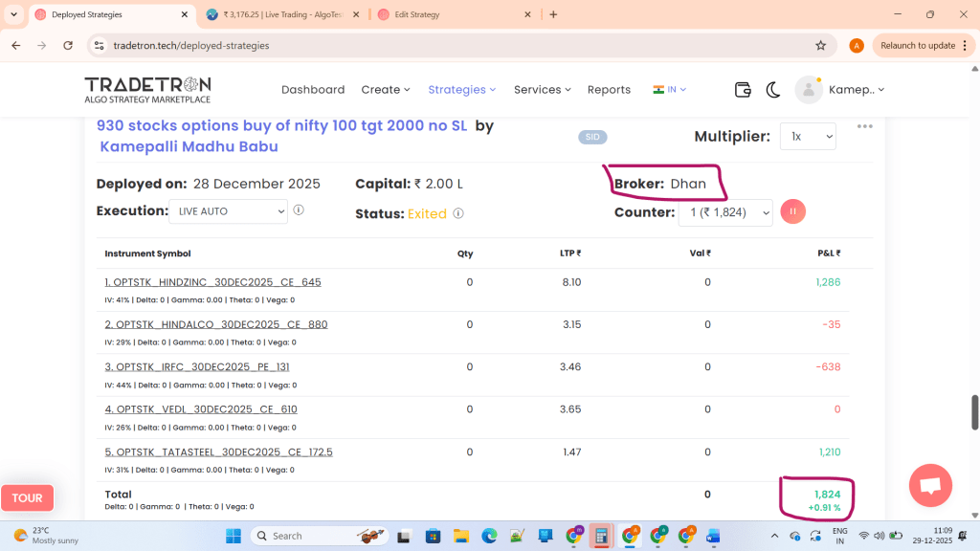980x551 pixels.
Task: Open the OPTSTK_HINDZINC_30DEC2025_CE_645 instrument link
Action: [x=212, y=282]
